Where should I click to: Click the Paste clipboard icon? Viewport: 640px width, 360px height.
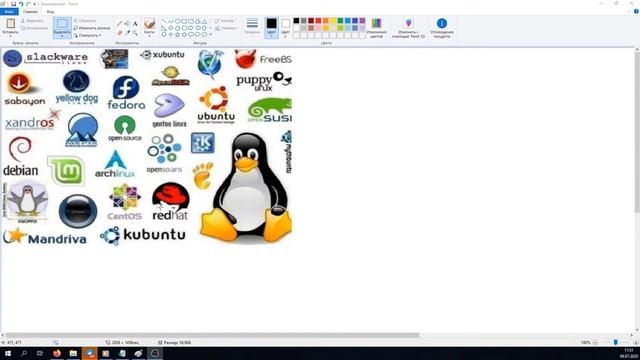[10, 23]
